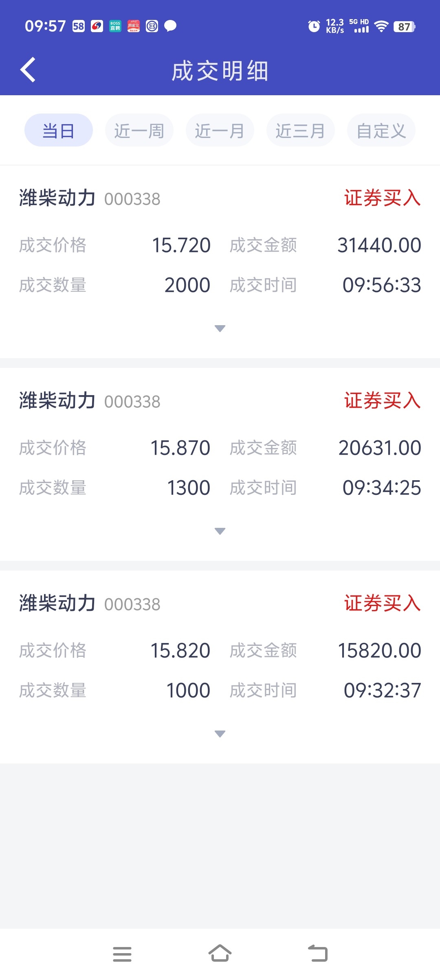Select the 当日 filter
This screenshot has width=440, height=980.
point(59,130)
